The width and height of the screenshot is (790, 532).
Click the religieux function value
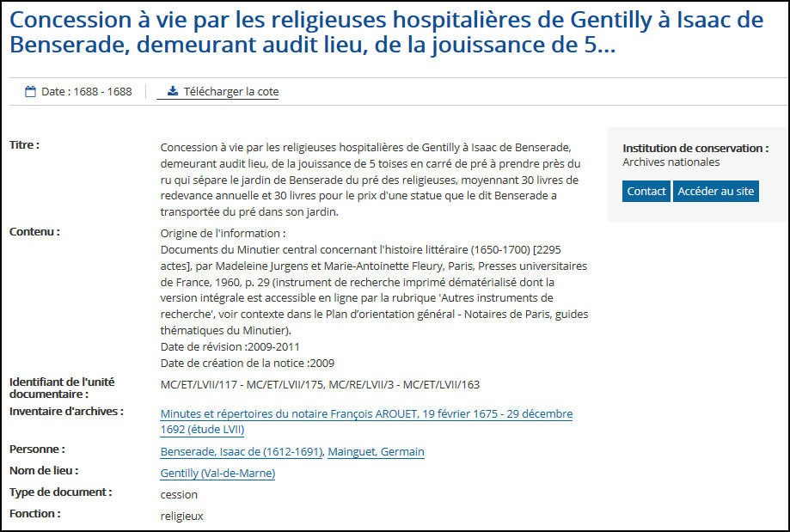[x=182, y=517]
